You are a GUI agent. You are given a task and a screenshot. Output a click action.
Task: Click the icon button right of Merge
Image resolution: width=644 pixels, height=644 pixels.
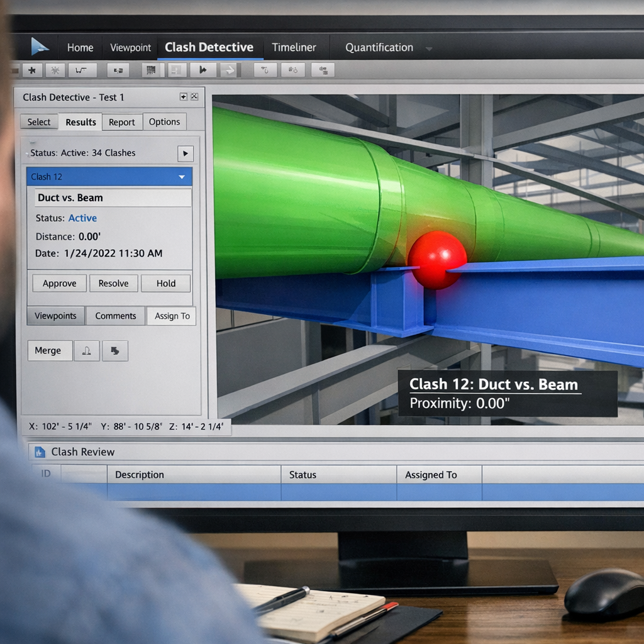coord(87,351)
